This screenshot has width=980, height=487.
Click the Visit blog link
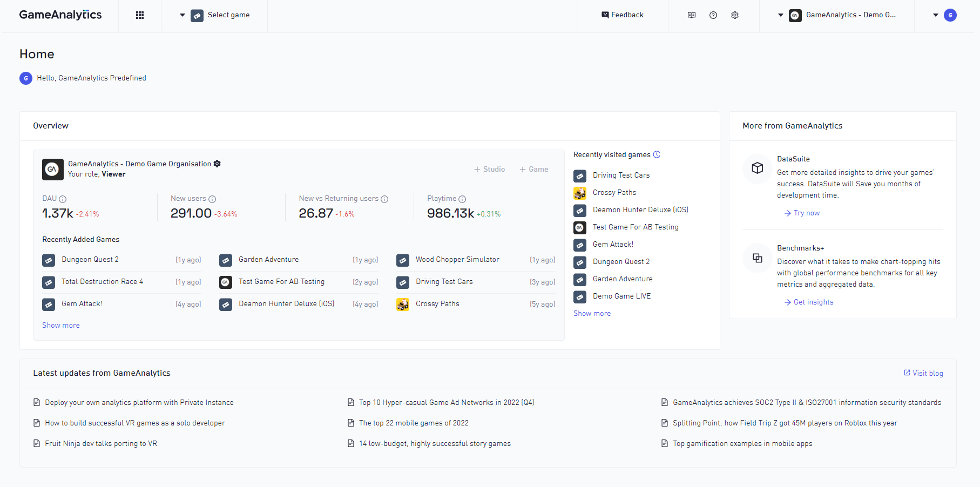923,373
